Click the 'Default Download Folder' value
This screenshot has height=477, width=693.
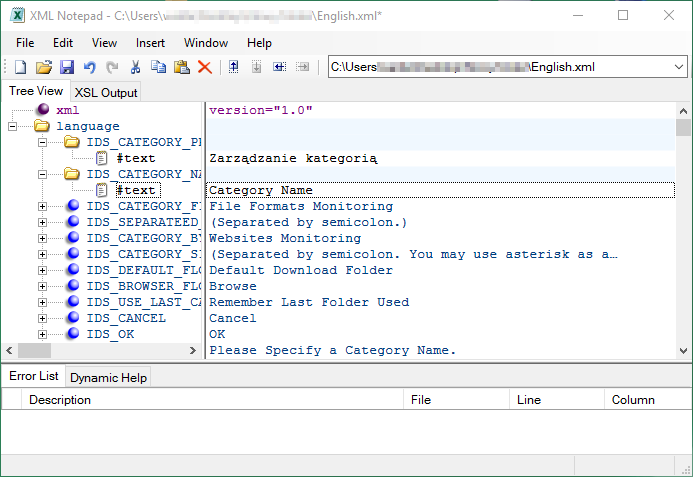[x=301, y=270]
